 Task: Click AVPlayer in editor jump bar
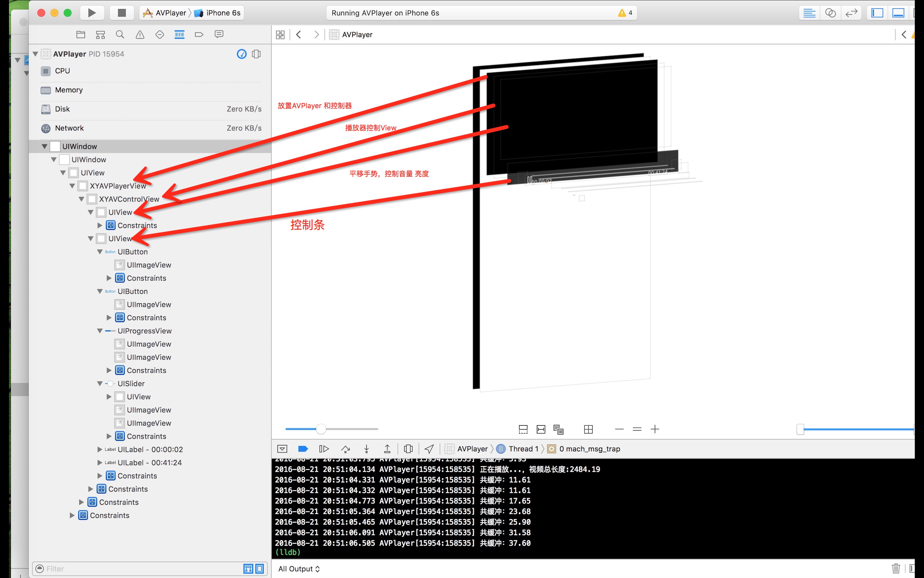(351, 35)
